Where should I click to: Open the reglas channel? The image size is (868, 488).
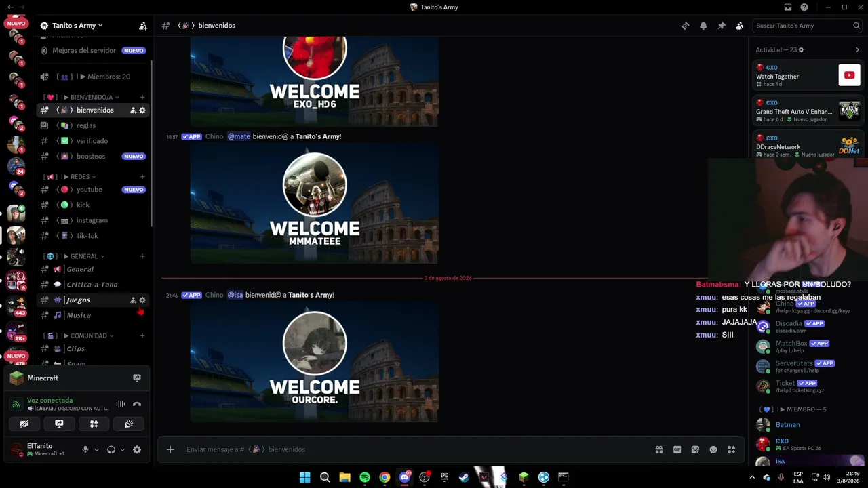tap(93, 125)
